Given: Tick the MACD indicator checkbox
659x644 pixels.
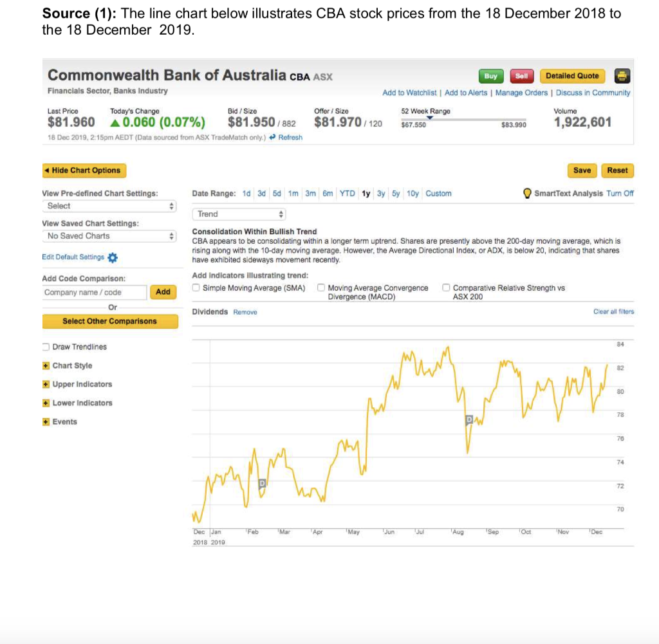Looking at the screenshot, I should coord(321,288).
